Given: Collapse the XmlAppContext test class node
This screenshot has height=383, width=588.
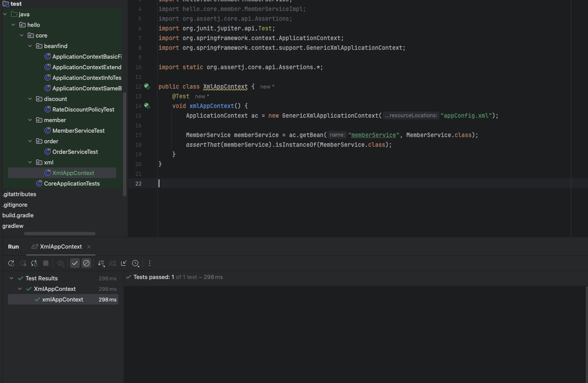Looking at the screenshot, I should (20, 289).
